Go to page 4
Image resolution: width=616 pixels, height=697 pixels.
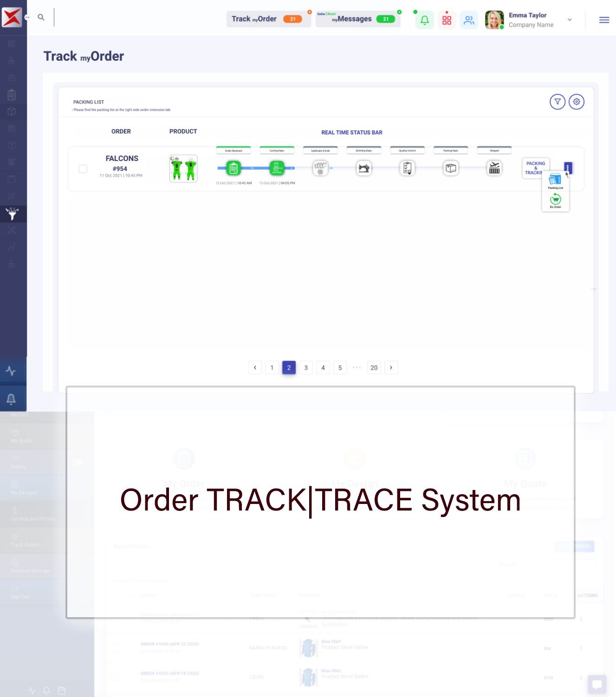(x=323, y=368)
